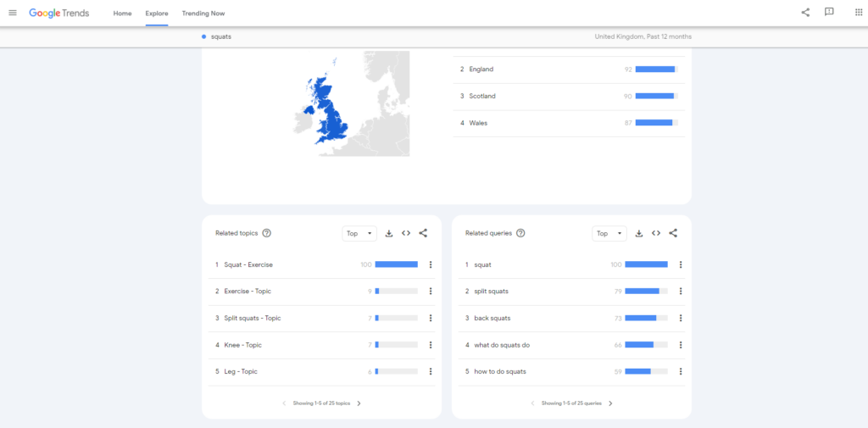Open help for Related topics
The height and width of the screenshot is (428, 868).
[x=267, y=233]
